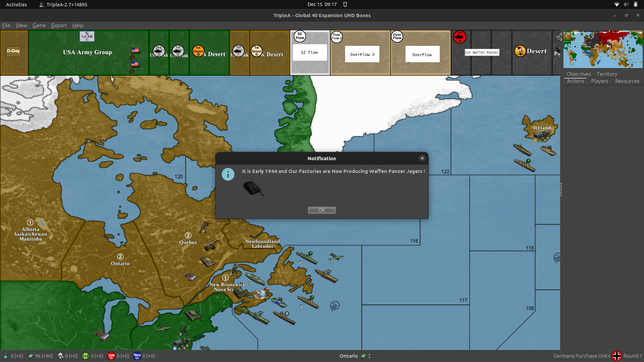This screenshot has height=362, width=644.
Task: Click the Over Flow 2 circle token
Action: click(336, 37)
